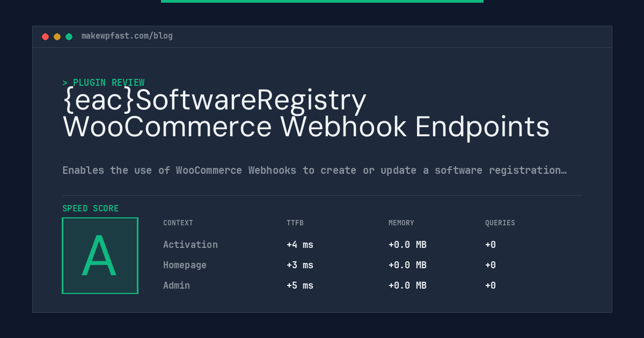Click the 'Enables the use of WooCommerce Webhooks' description

click(314, 170)
